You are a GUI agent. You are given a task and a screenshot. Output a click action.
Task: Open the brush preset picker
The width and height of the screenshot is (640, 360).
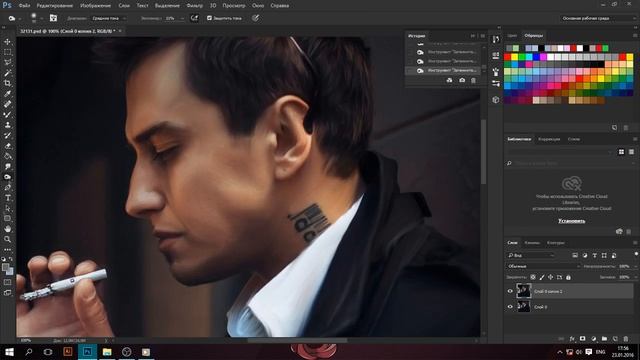point(36,18)
